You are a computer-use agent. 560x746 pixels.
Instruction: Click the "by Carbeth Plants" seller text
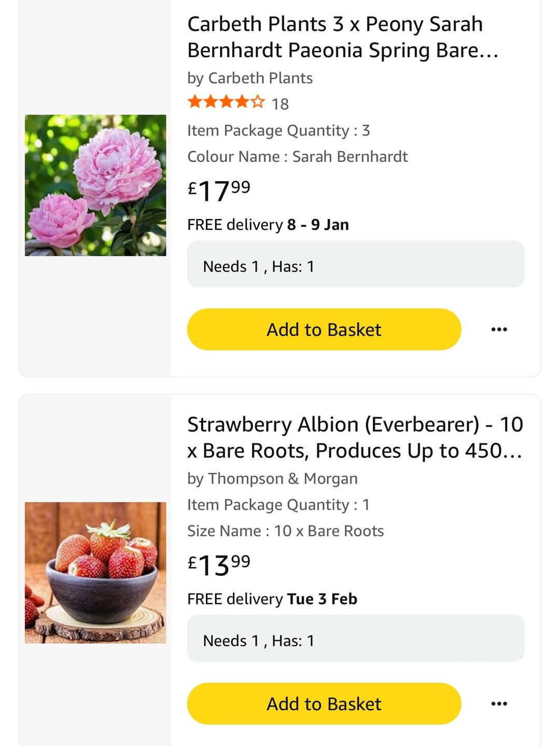(250, 78)
